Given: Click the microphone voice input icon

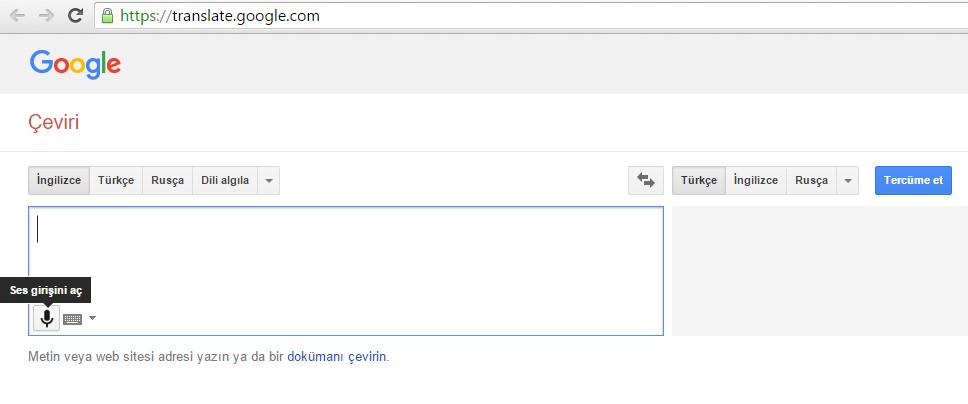Looking at the screenshot, I should click(x=46, y=318).
